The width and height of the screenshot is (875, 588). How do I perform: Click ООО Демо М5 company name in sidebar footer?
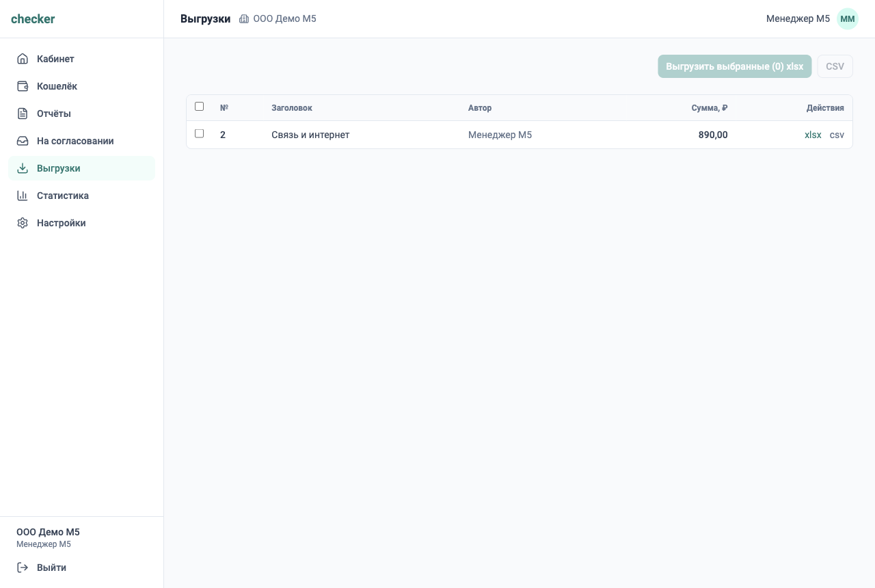click(48, 532)
